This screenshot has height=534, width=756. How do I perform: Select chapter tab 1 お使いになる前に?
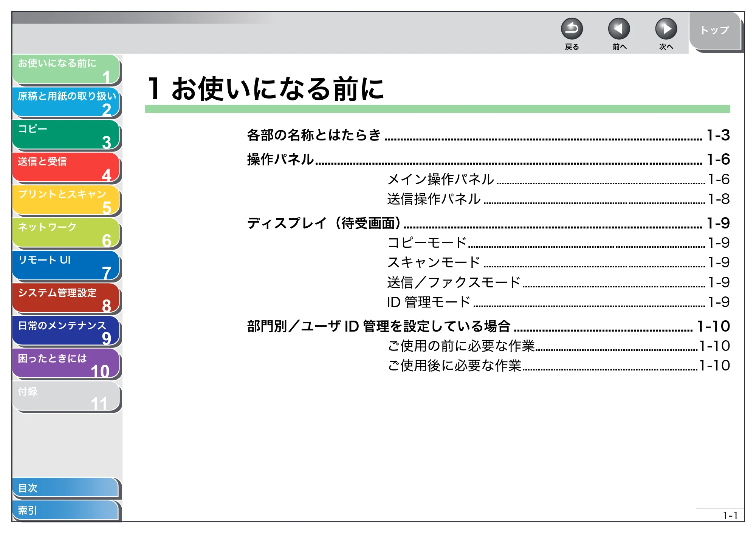[x=66, y=69]
